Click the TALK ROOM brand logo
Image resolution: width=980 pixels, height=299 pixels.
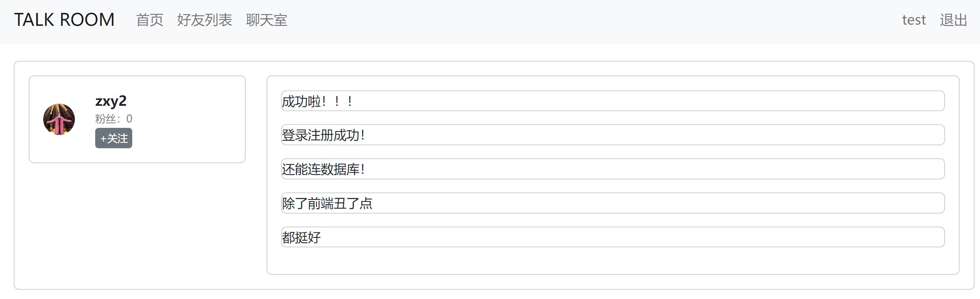tap(64, 20)
